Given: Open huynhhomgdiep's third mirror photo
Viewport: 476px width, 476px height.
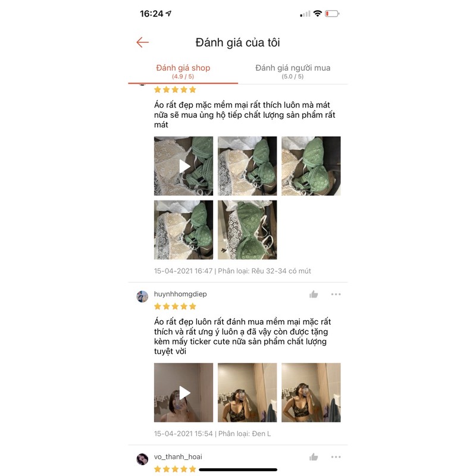Looking at the screenshot, I should 311,393.
